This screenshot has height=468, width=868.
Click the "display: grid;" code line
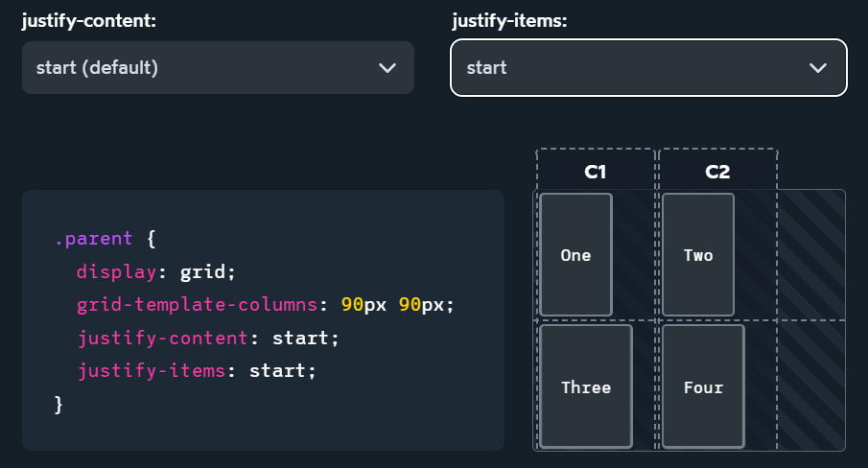pos(156,271)
